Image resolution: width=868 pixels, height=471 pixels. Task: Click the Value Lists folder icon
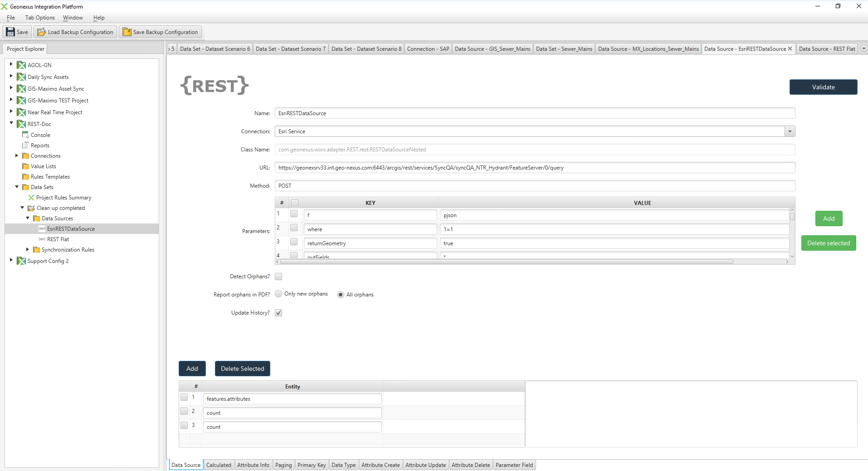tap(25, 166)
